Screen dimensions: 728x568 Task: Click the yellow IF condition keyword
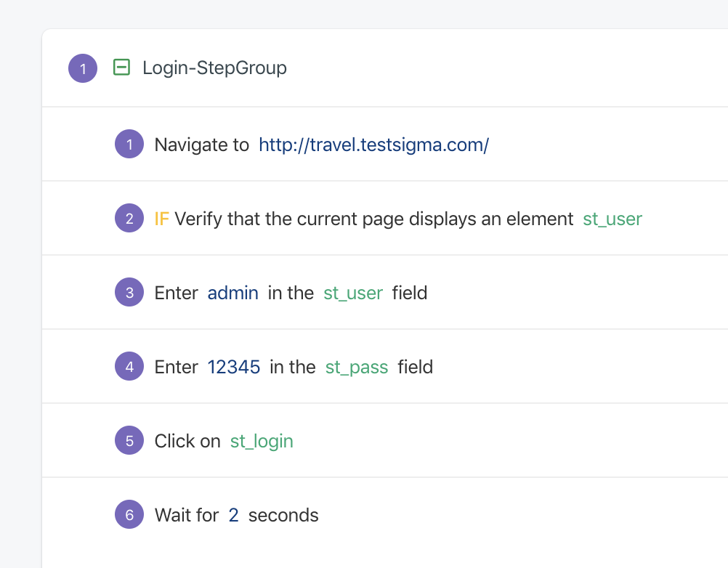pyautogui.click(x=161, y=219)
